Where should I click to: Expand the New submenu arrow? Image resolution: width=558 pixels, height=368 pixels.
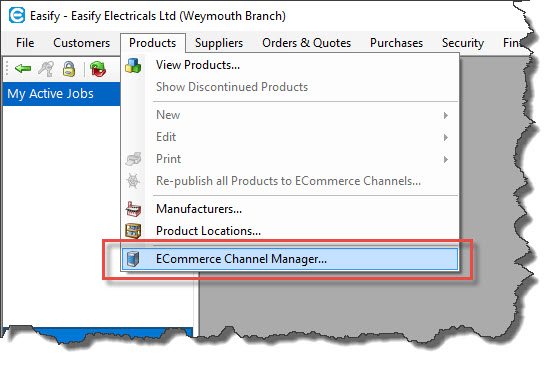[446, 115]
